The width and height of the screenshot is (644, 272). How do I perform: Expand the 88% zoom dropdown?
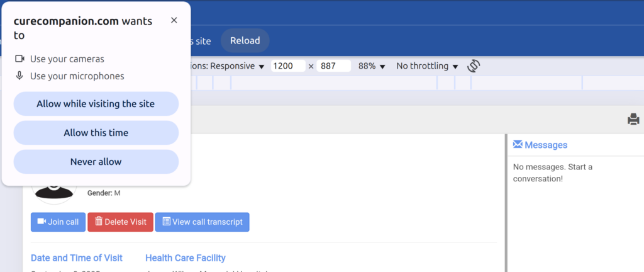(372, 66)
